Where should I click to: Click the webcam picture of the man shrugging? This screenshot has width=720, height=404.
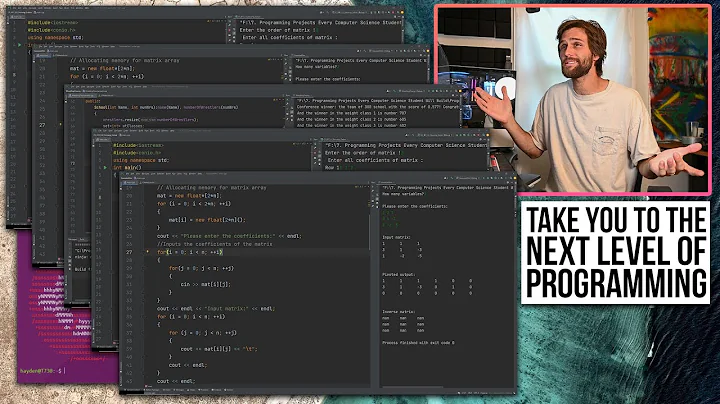(x=573, y=101)
